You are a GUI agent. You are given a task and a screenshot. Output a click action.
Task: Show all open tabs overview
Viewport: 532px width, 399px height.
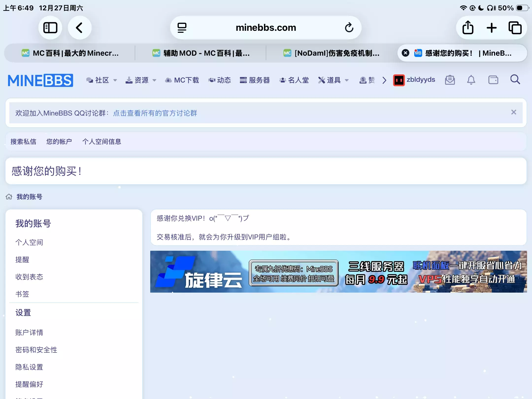(515, 28)
